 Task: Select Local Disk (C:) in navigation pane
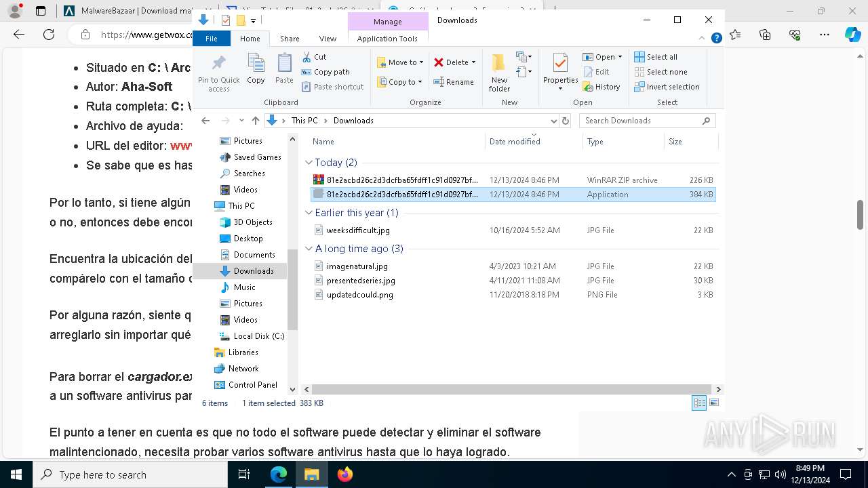258,336
